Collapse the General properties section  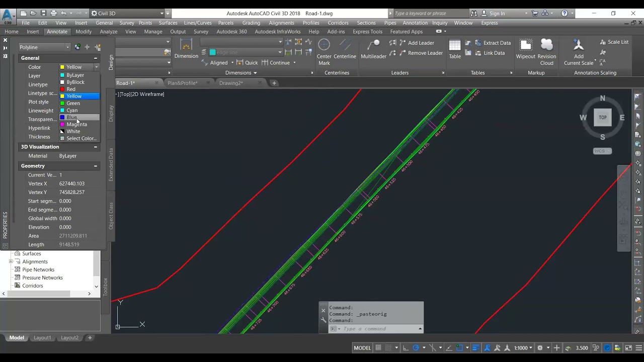(x=95, y=58)
